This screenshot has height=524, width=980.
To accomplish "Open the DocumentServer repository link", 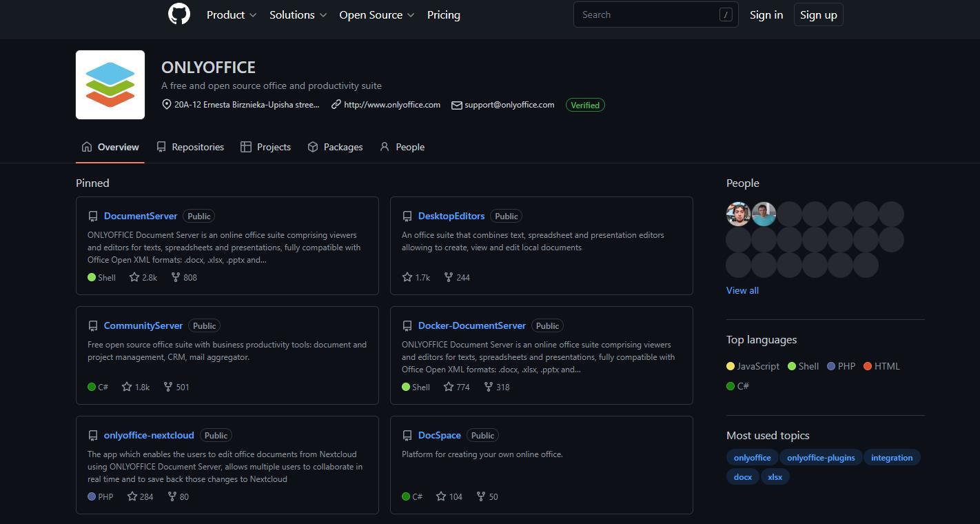I will coord(141,216).
